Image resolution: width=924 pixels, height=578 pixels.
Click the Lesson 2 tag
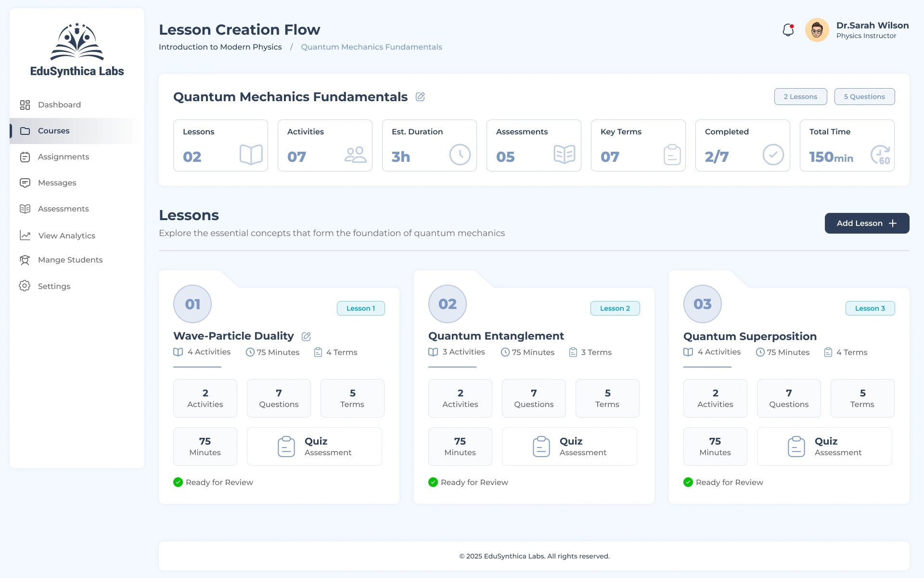[615, 308]
